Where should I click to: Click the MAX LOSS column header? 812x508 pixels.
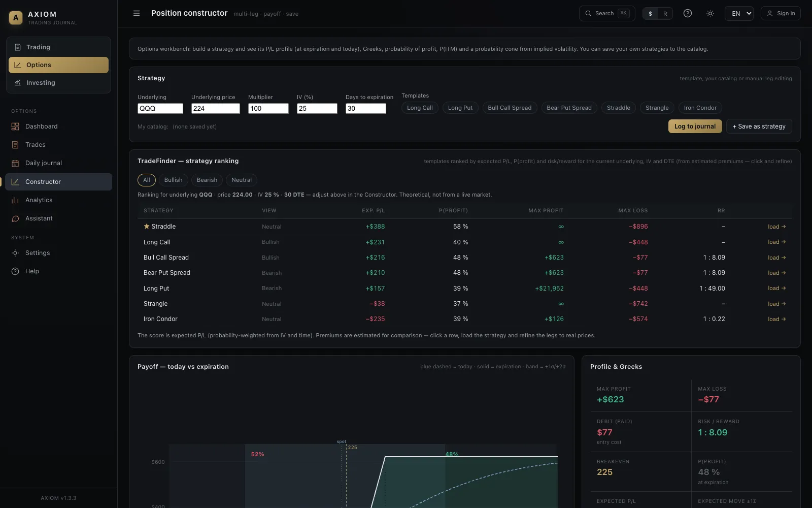[633, 211]
